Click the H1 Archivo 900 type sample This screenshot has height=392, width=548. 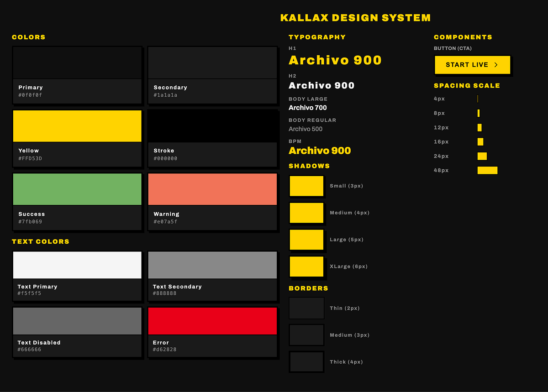[335, 60]
